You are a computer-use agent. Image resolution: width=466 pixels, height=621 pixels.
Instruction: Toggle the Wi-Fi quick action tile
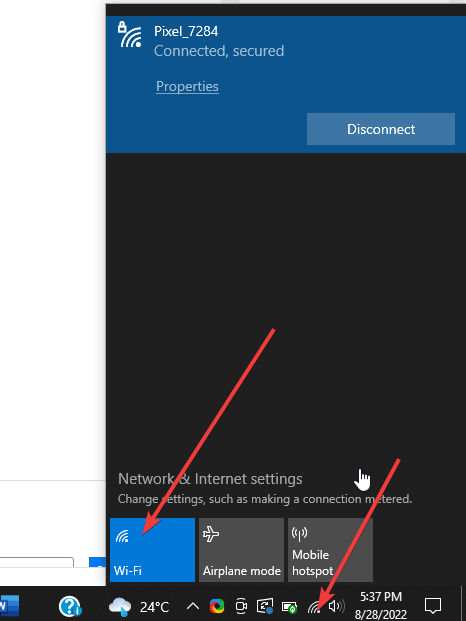(x=152, y=550)
